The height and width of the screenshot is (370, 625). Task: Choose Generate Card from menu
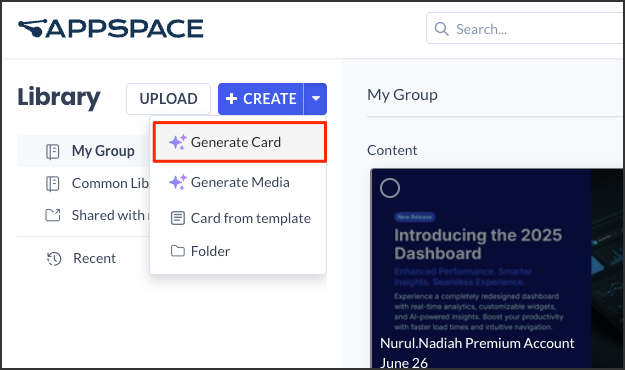tap(240, 142)
